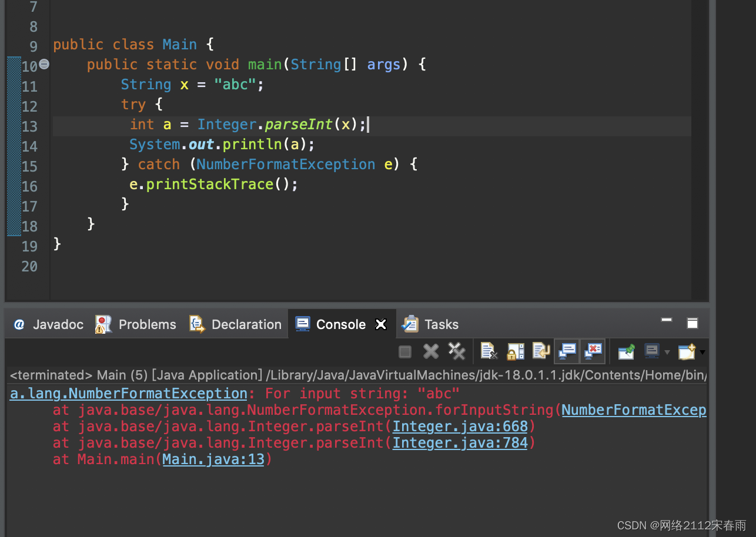The width and height of the screenshot is (756, 537).
Task: Collapse the main method fold at line 10
Action: pos(44,65)
